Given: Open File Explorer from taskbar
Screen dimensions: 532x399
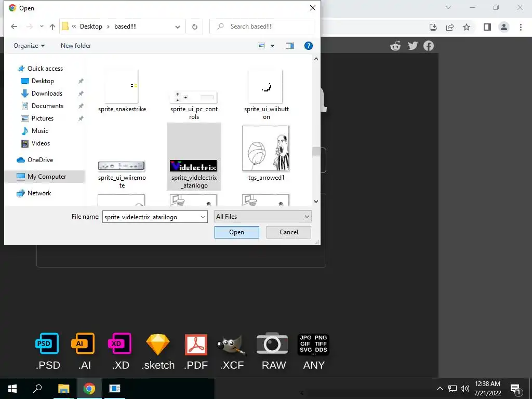Looking at the screenshot, I should click(63, 389).
